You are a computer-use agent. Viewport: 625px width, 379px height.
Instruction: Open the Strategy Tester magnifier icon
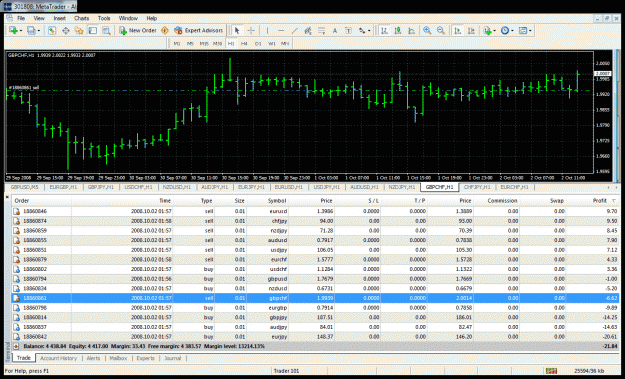(x=106, y=30)
